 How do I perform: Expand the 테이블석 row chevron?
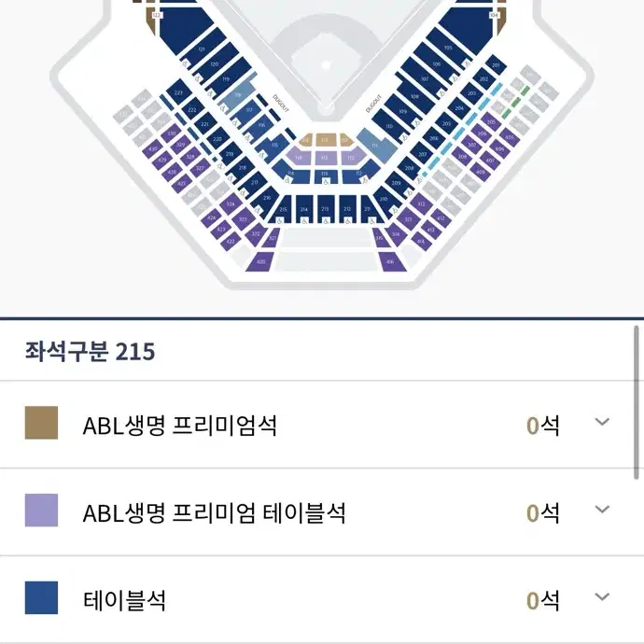click(602, 596)
